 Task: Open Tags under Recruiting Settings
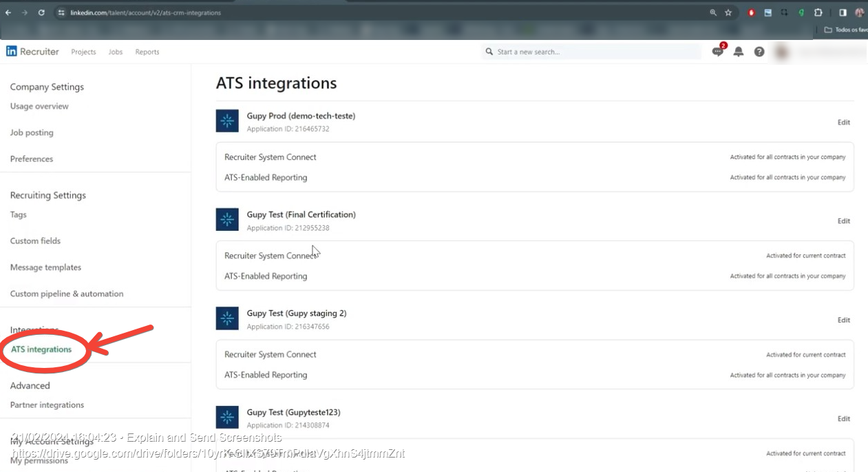coord(19,214)
